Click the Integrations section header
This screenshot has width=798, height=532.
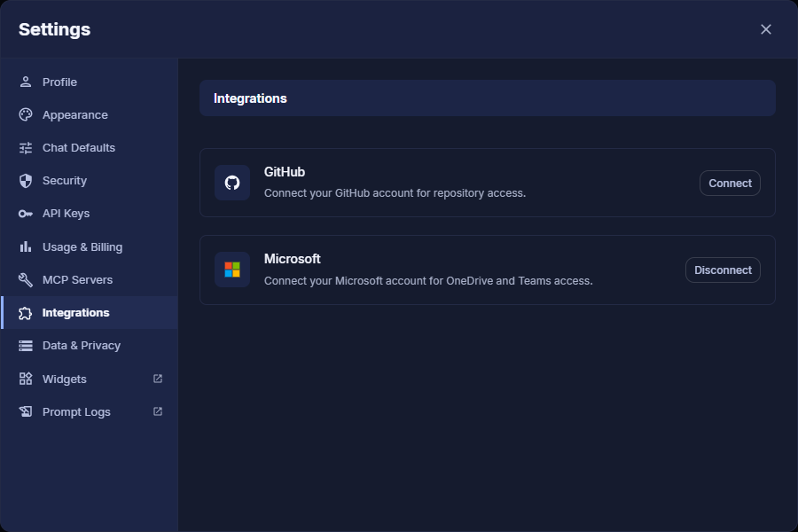click(487, 98)
